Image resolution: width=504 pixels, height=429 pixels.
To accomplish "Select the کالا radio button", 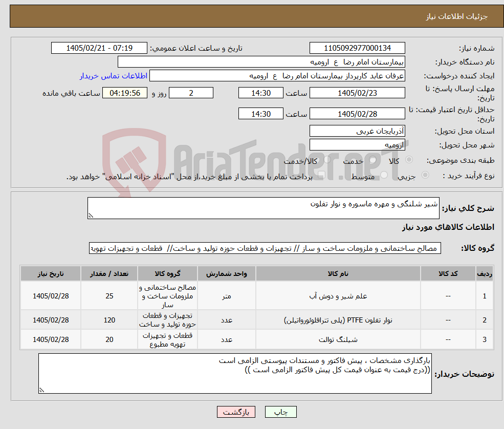I will 409,160.
